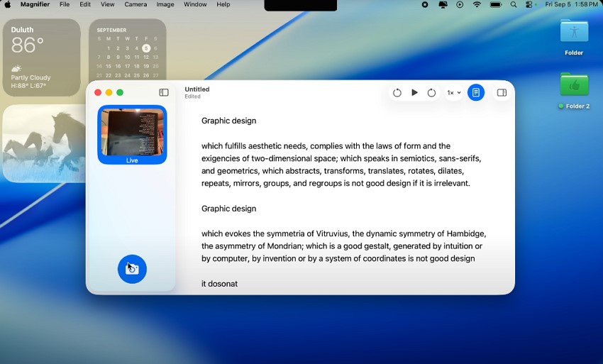Click the line starting "which evokes the symmetria"
The image size is (603, 364).
344,234
